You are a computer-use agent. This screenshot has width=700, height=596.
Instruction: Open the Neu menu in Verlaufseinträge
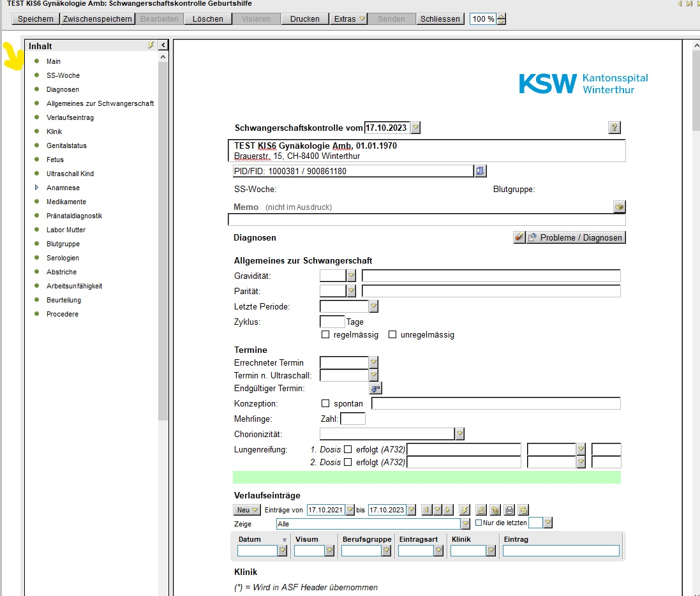point(247,510)
